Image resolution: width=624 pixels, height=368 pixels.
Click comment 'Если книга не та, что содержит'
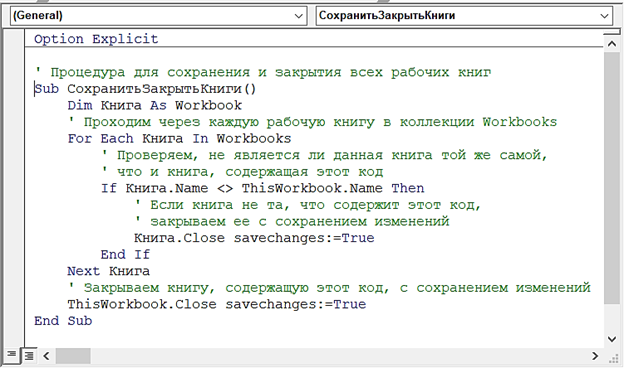click(308, 205)
